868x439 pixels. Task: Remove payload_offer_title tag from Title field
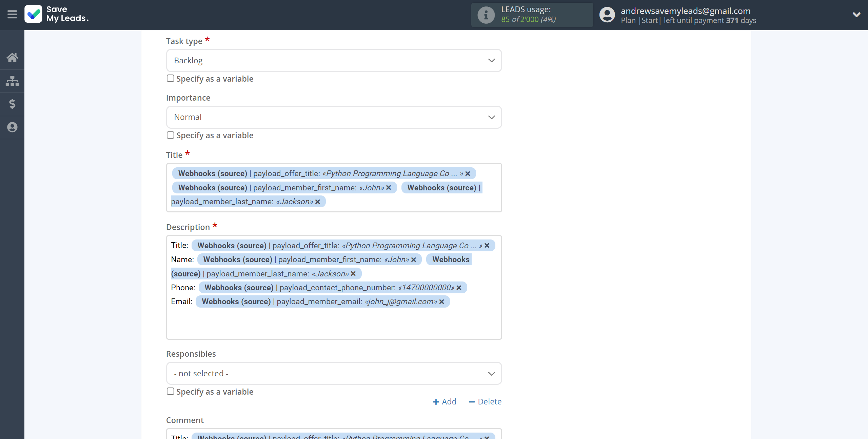[x=468, y=173]
